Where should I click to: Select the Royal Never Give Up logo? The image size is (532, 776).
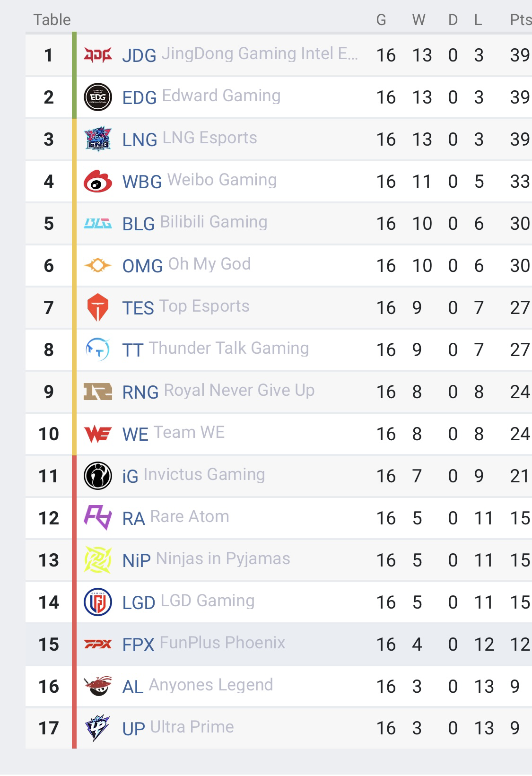click(98, 392)
